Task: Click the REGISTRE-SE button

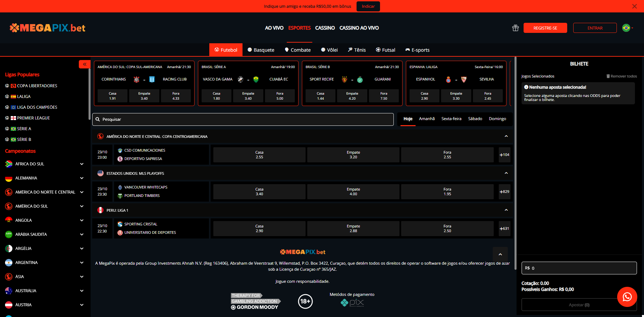Action: tap(545, 28)
